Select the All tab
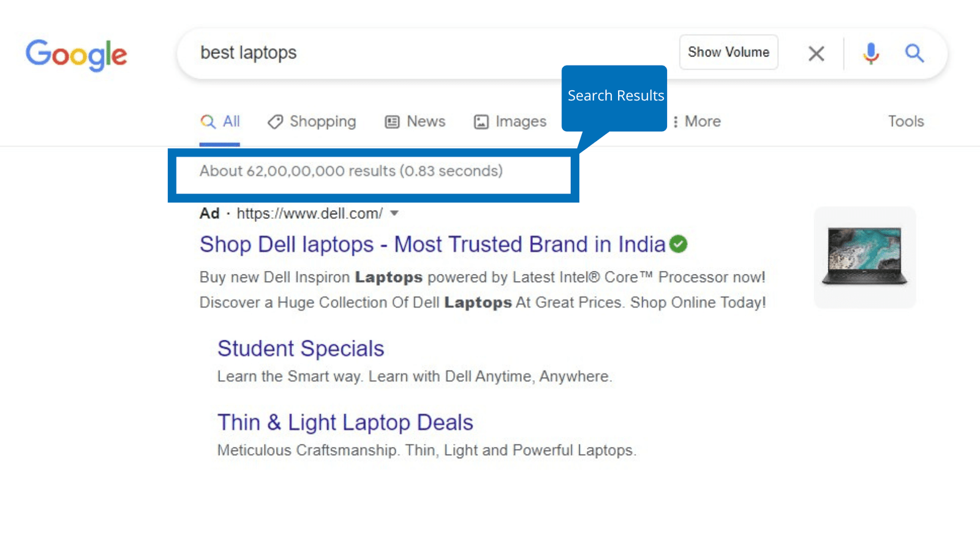The width and height of the screenshot is (980, 551). [x=220, y=121]
